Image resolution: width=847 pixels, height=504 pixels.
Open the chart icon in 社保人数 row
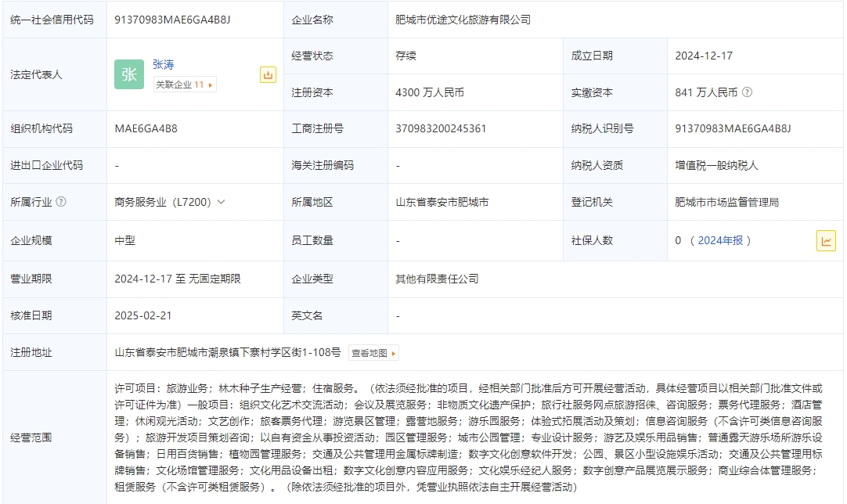826,241
